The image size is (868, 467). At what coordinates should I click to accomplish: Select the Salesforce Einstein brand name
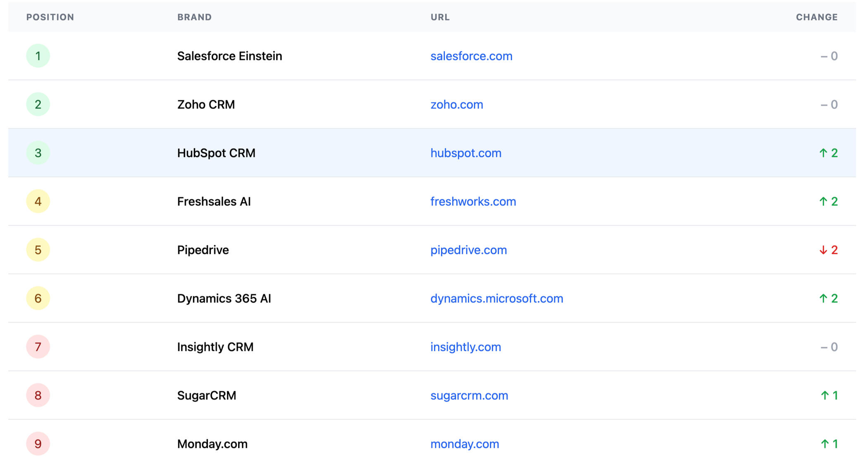pyautogui.click(x=229, y=56)
